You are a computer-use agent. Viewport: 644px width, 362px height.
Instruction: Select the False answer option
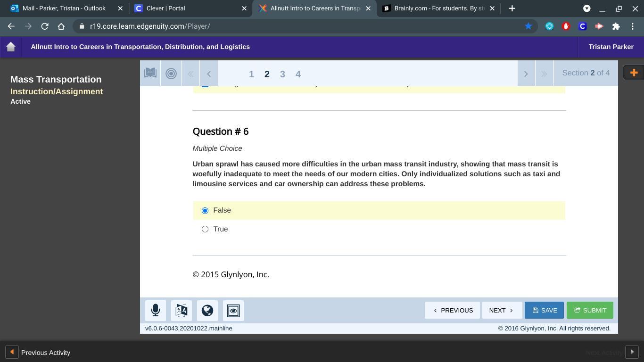pyautogui.click(x=205, y=211)
